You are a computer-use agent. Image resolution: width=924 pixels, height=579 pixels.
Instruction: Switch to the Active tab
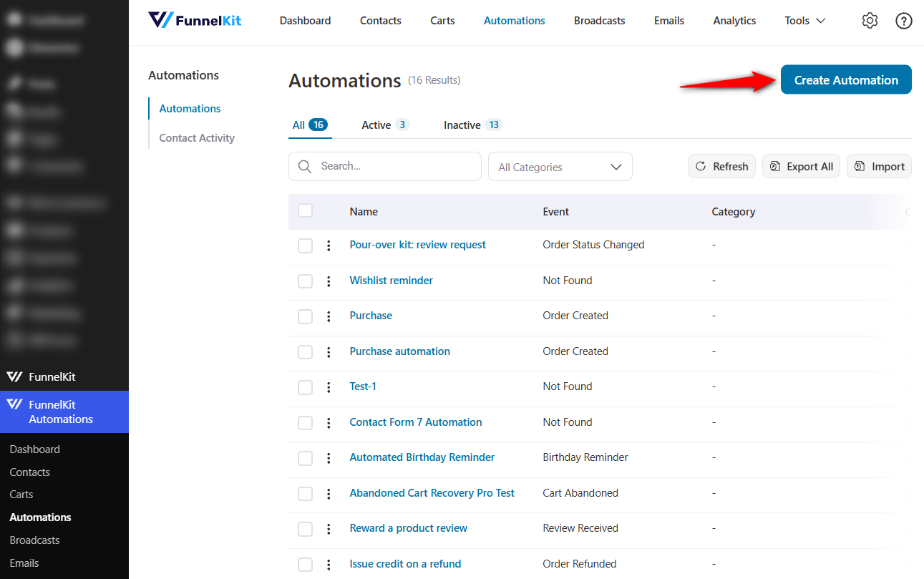[385, 125]
